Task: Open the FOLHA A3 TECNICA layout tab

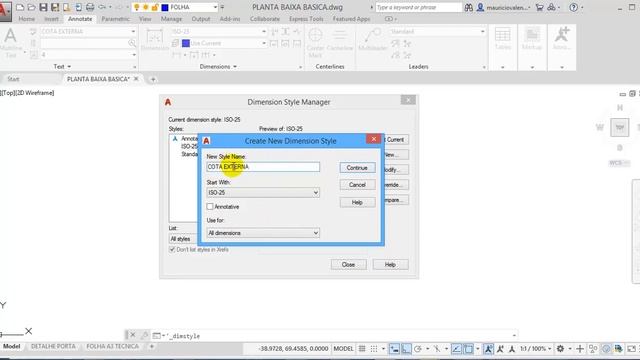Action: pyautogui.click(x=112, y=346)
